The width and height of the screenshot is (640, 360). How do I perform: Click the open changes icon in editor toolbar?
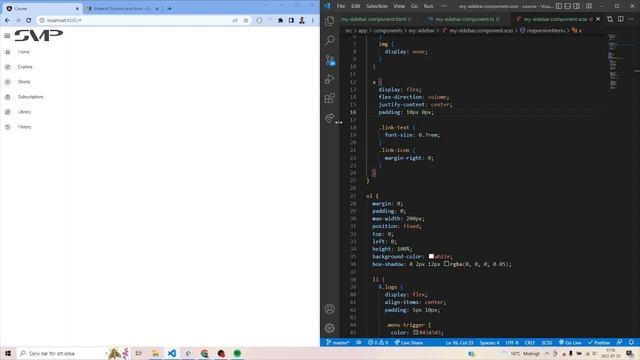click(x=610, y=19)
